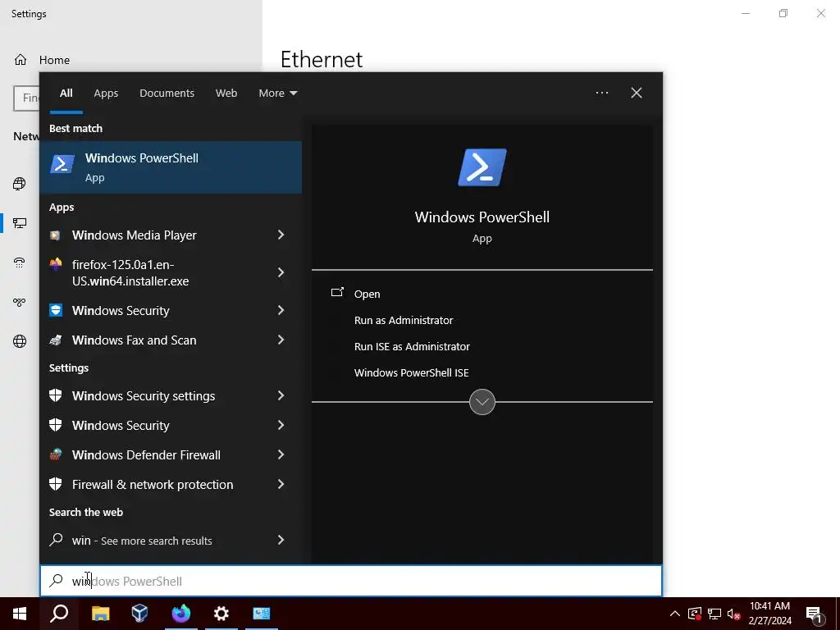The image size is (840, 630).
Task: Close the search panel with X
Action: [x=636, y=93]
